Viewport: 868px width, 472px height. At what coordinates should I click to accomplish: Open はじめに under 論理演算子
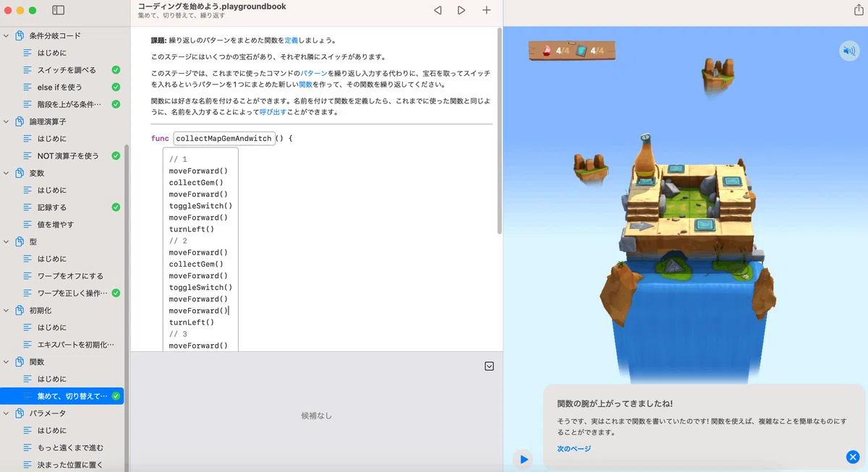pyautogui.click(x=52, y=138)
